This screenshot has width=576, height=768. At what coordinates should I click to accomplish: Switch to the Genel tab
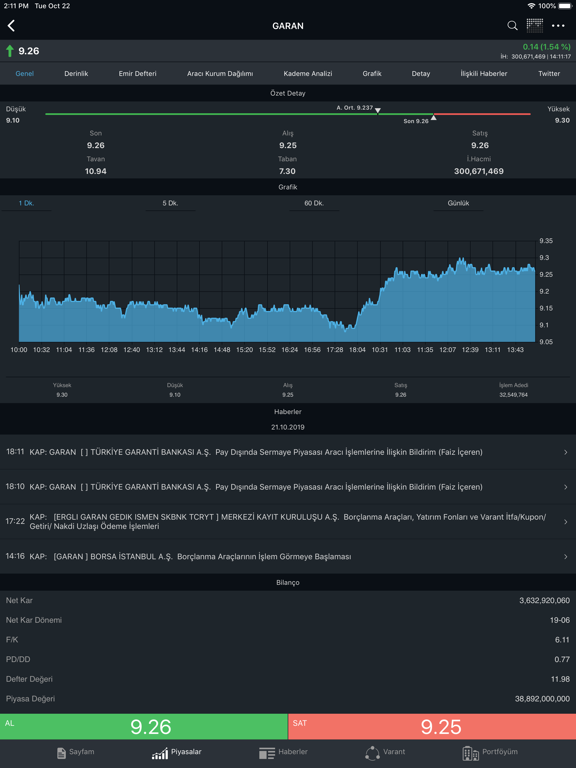(x=24, y=73)
